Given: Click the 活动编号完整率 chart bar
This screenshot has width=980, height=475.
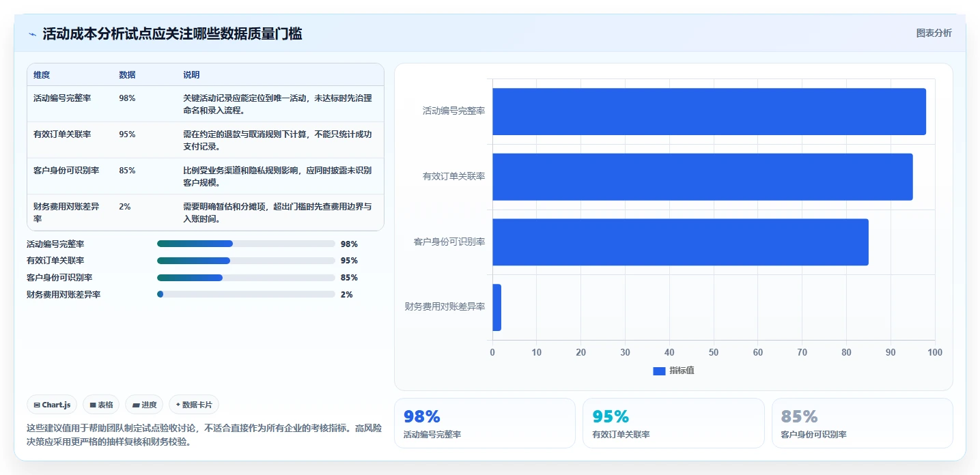Looking at the screenshot, I should 709,111.
